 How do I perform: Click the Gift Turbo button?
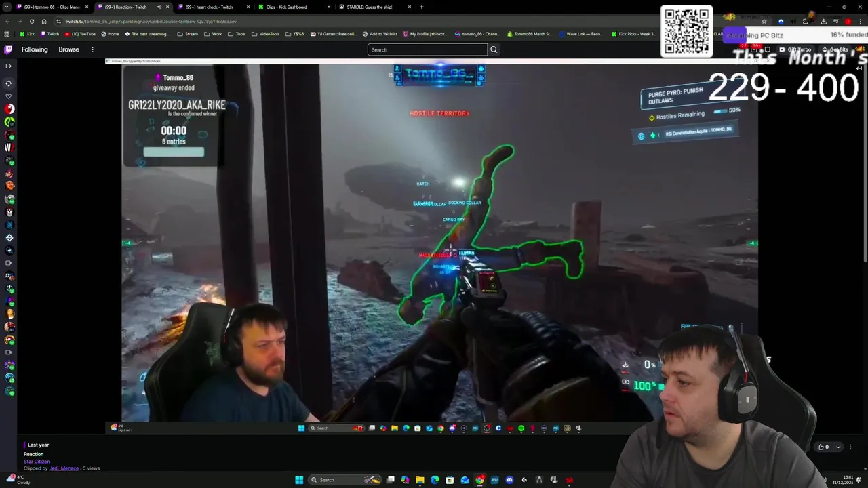(x=795, y=49)
